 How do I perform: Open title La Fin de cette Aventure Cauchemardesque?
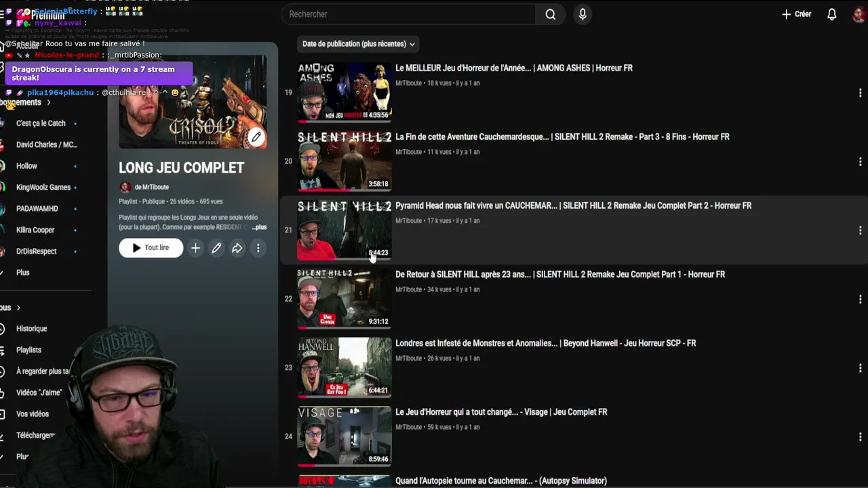[562, 137]
